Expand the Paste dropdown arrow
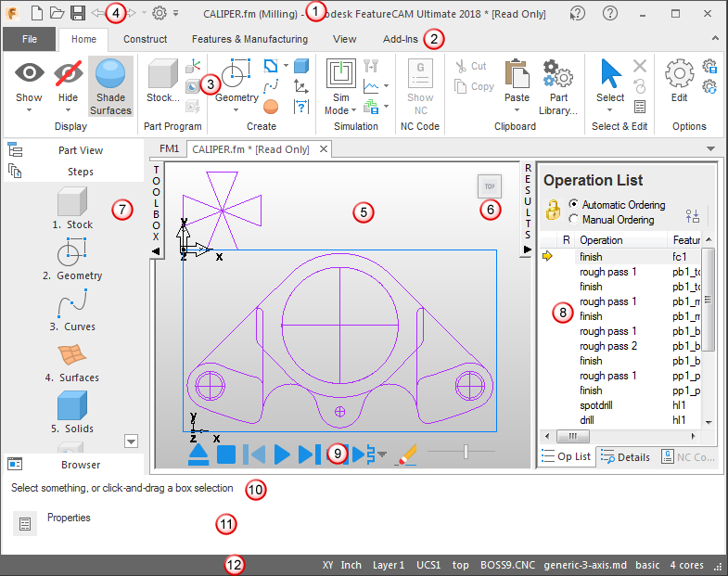 [x=517, y=110]
